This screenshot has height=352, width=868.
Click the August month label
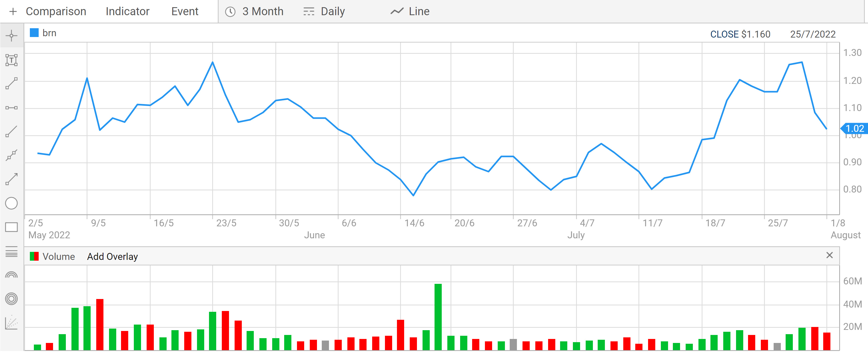click(845, 235)
